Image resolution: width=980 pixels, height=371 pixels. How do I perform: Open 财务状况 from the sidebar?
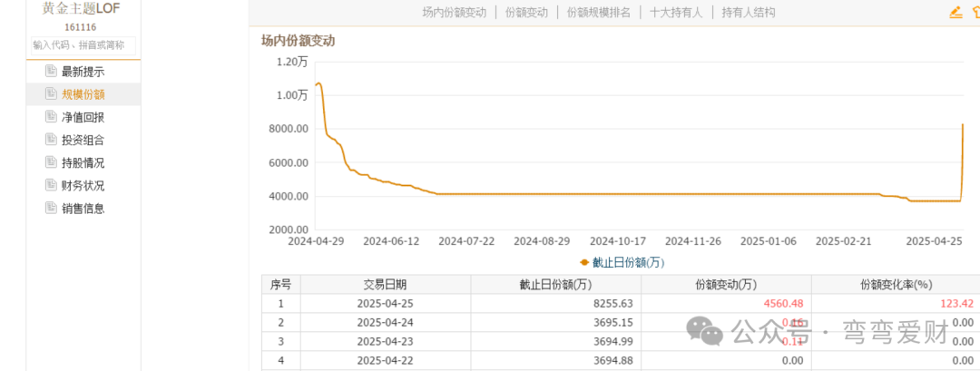[83, 185]
